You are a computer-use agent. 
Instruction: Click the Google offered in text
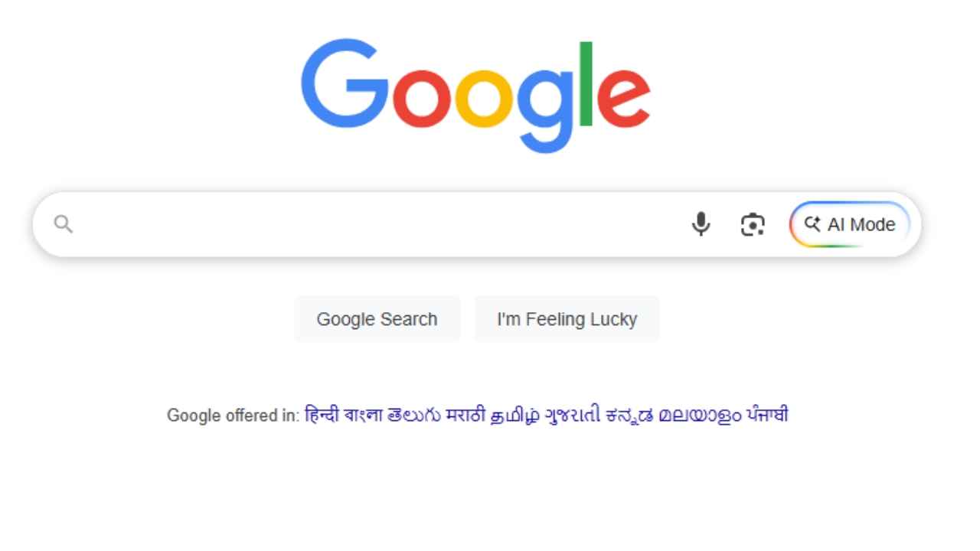pos(231,415)
